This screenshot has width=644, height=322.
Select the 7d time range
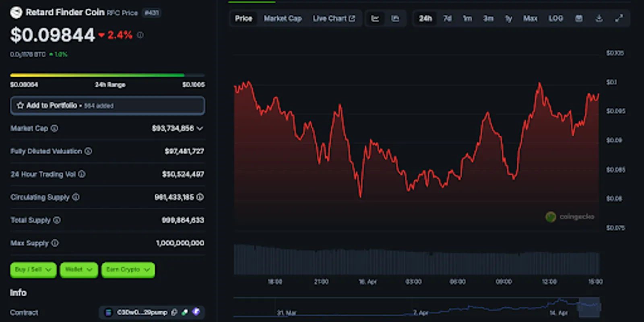pyautogui.click(x=448, y=19)
